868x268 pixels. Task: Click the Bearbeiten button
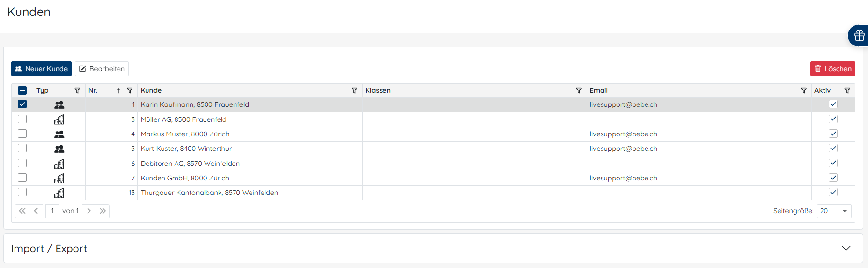102,69
